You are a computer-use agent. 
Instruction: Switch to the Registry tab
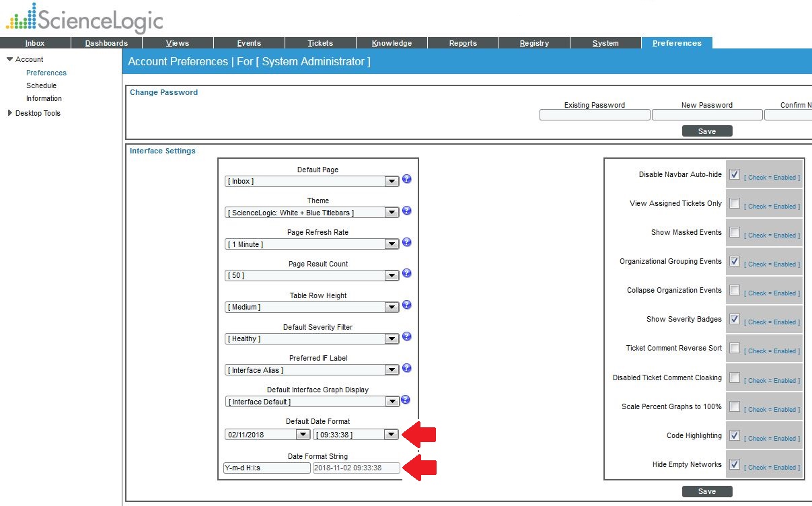[x=534, y=43]
